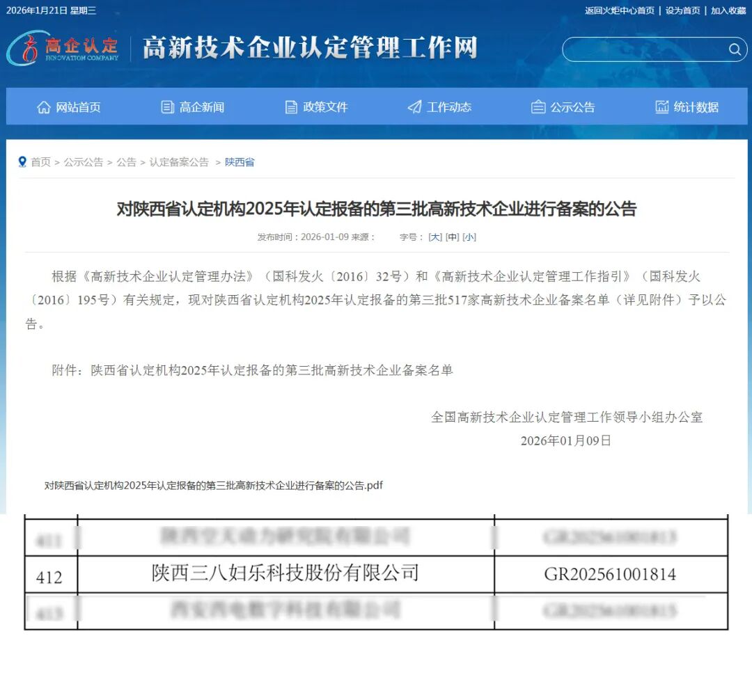The width and height of the screenshot is (752, 700).
Task: Click the paper-plane icon beside 工作动态
Action: (414, 106)
